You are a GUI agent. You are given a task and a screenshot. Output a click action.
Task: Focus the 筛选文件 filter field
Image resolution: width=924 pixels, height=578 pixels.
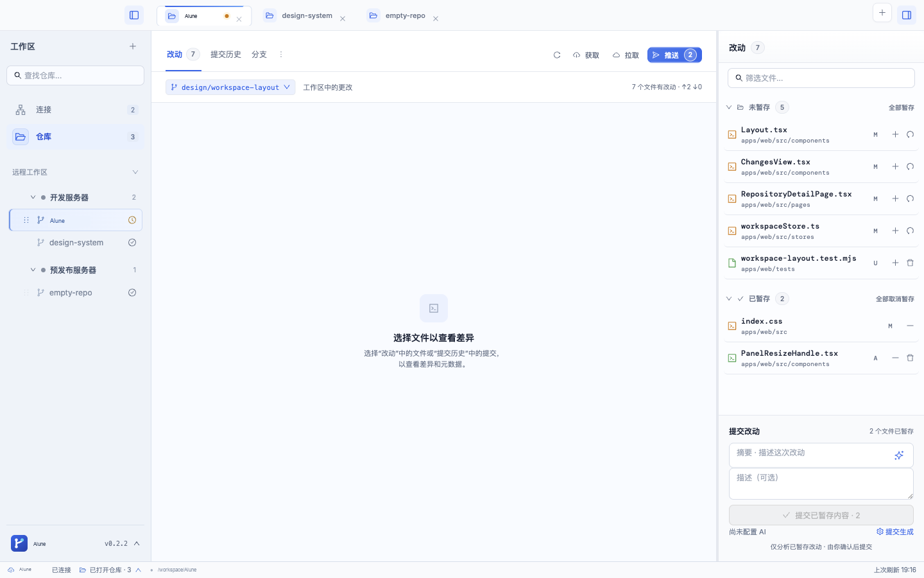click(x=821, y=78)
